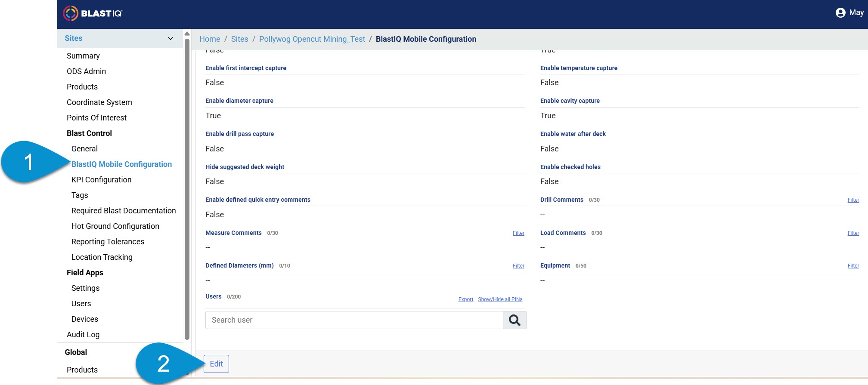This screenshot has width=868, height=385.
Task: Click True value under Enable cavity capture
Action: [x=548, y=116]
